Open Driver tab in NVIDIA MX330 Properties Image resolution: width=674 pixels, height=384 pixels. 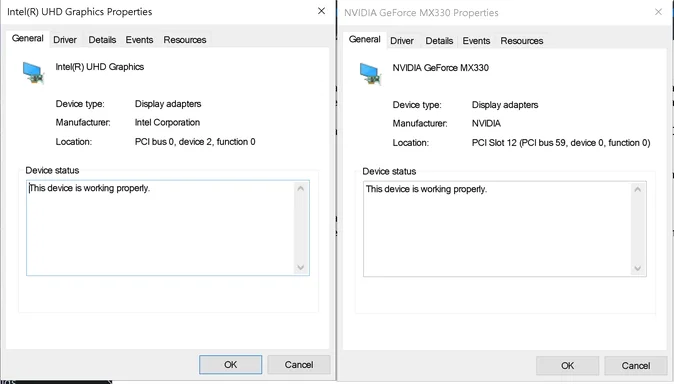point(402,41)
